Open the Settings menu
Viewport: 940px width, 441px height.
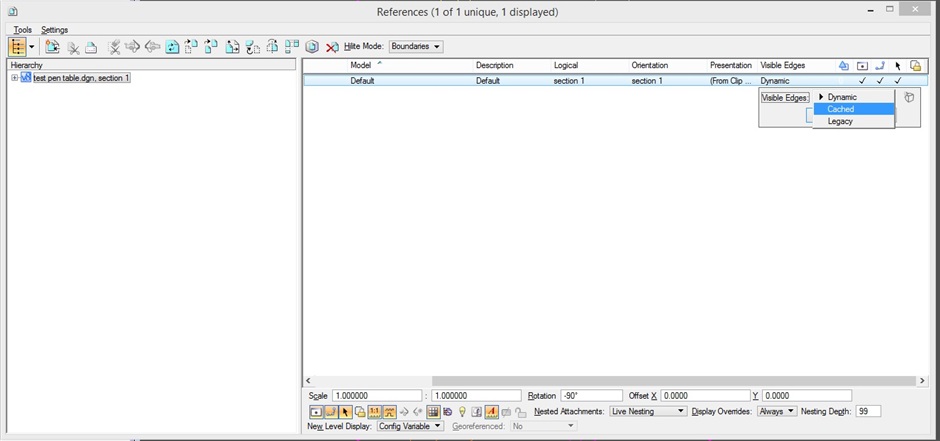coord(55,29)
